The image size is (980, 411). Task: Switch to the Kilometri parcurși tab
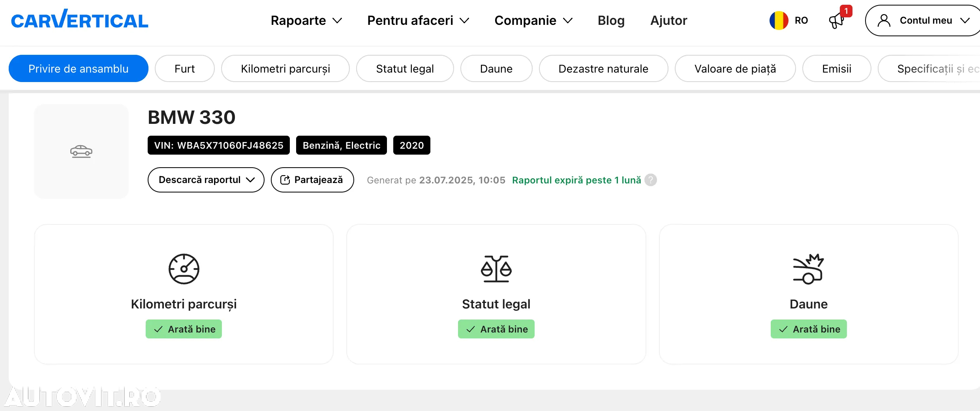click(x=285, y=69)
